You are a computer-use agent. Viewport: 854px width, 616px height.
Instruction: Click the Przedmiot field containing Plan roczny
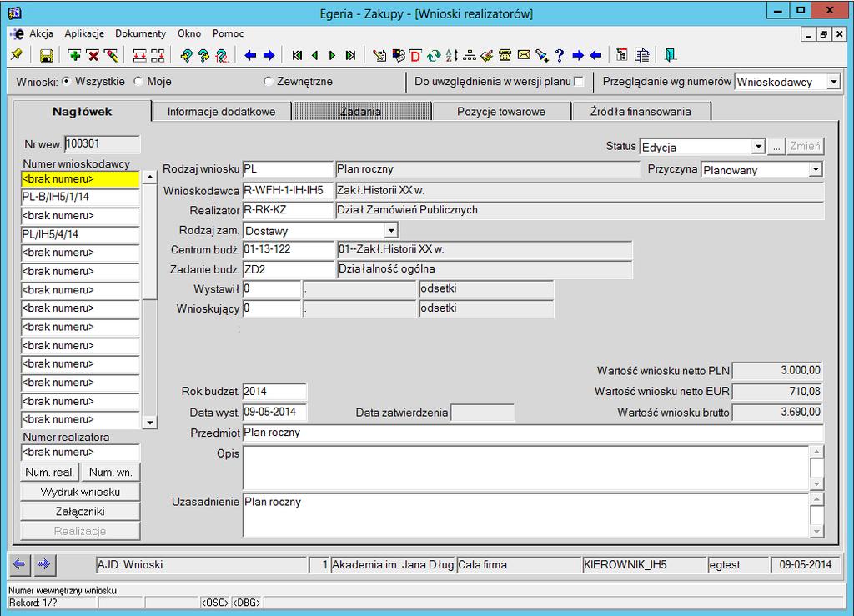pos(533,433)
